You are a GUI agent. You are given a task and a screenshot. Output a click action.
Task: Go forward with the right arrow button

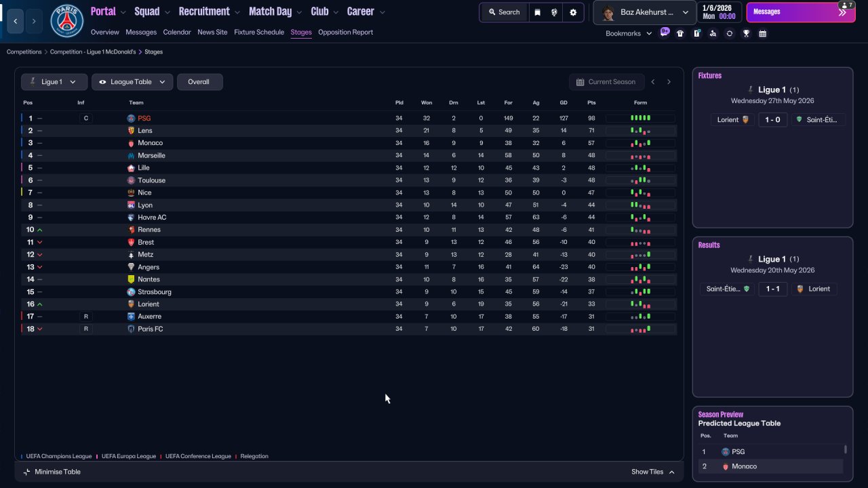tap(34, 21)
